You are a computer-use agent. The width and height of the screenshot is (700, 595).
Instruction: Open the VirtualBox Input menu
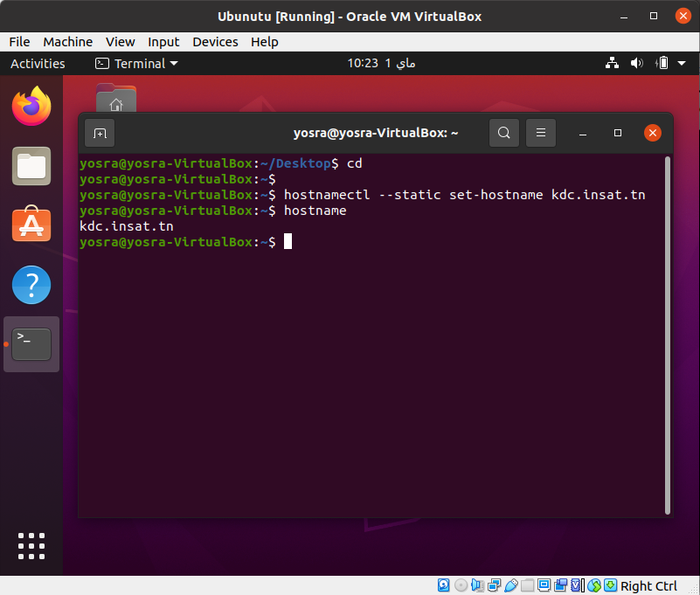pyautogui.click(x=163, y=42)
